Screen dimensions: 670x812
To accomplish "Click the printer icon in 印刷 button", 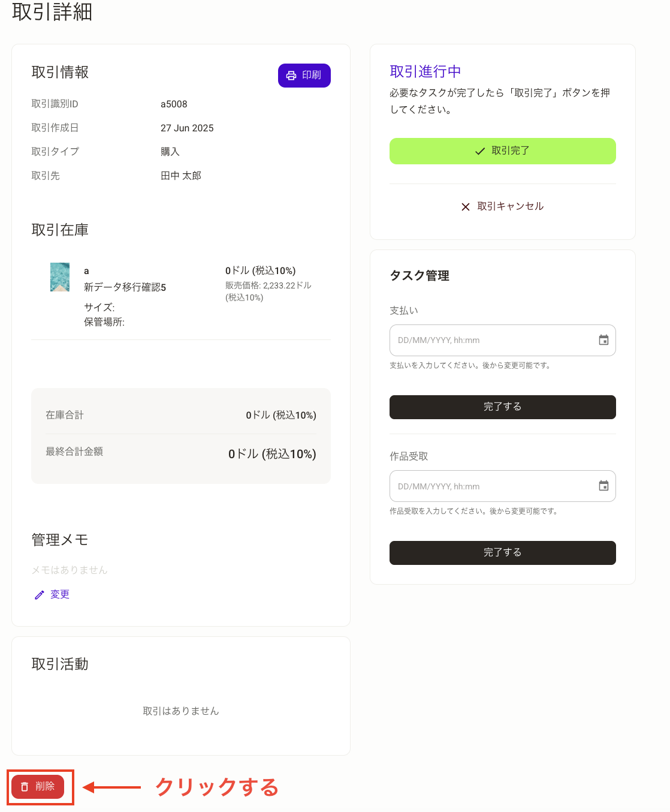I will coord(291,76).
